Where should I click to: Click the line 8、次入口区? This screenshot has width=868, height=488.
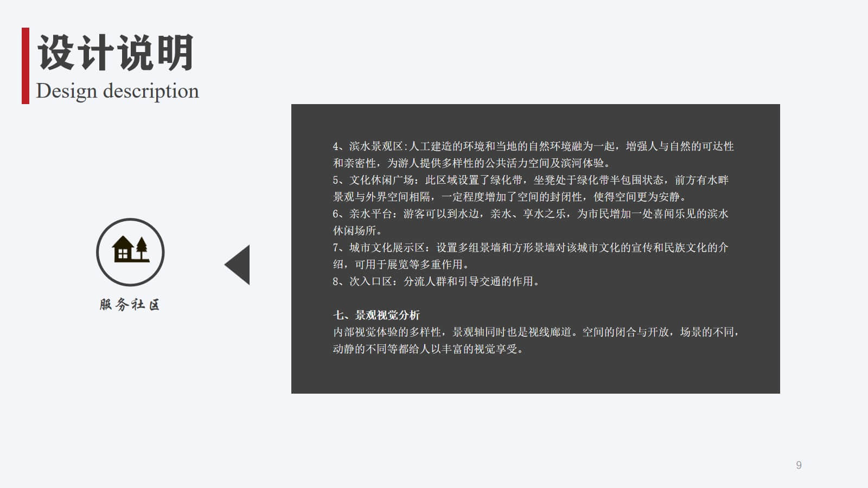point(437,281)
